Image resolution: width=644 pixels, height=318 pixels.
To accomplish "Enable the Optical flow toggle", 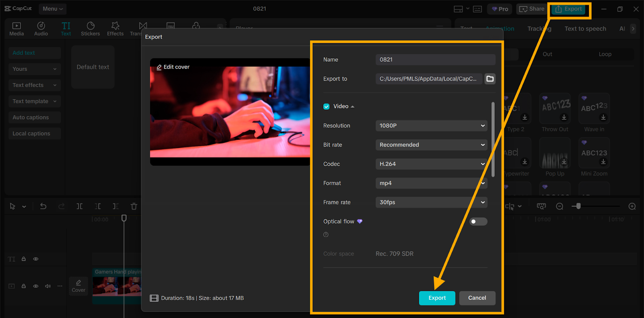I will click(x=478, y=222).
